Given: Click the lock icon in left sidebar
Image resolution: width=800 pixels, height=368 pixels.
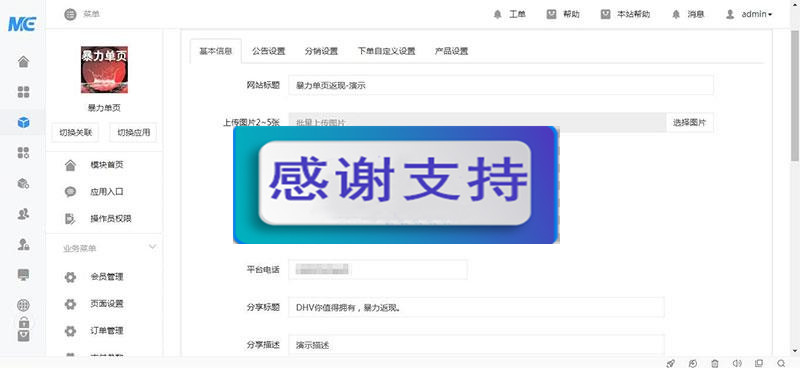Looking at the screenshot, I should pyautogui.click(x=23, y=322).
